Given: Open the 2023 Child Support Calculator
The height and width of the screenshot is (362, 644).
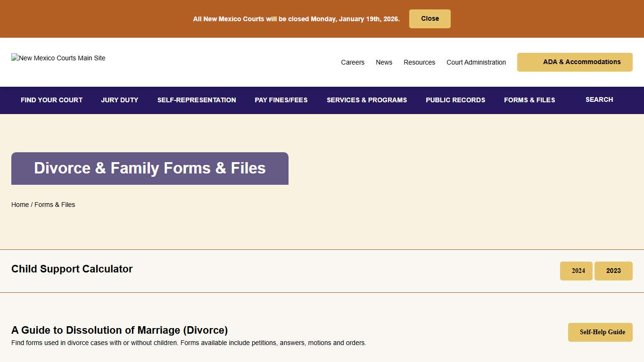Looking at the screenshot, I should pos(613,271).
